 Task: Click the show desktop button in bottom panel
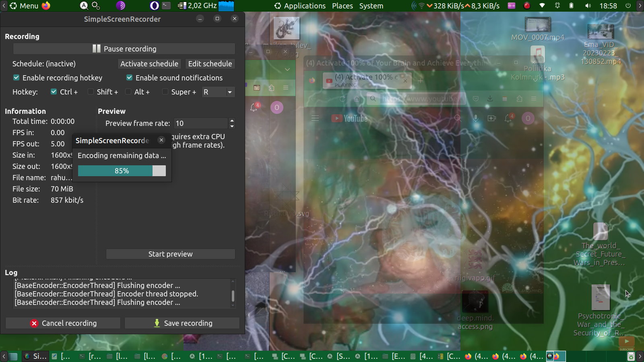[x=14, y=356]
